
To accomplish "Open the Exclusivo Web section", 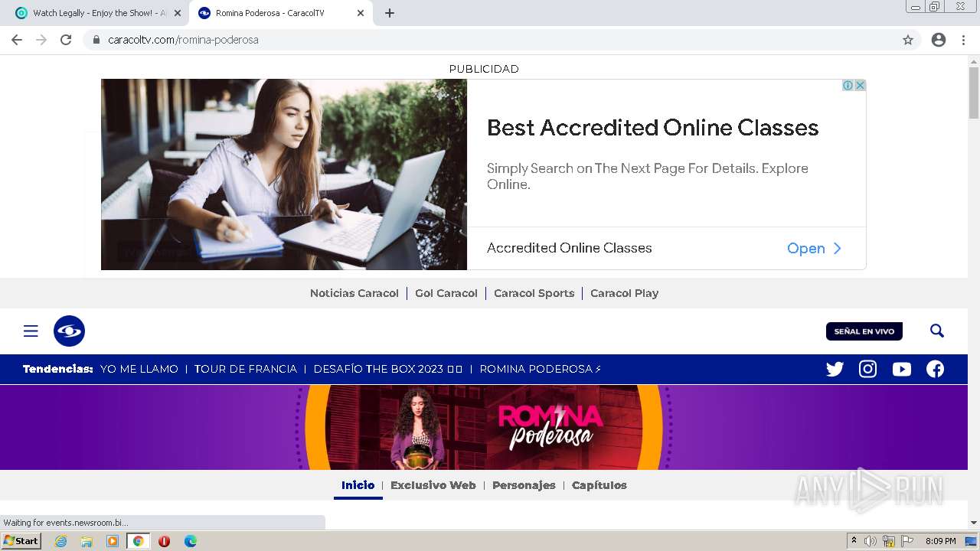I will pos(433,485).
